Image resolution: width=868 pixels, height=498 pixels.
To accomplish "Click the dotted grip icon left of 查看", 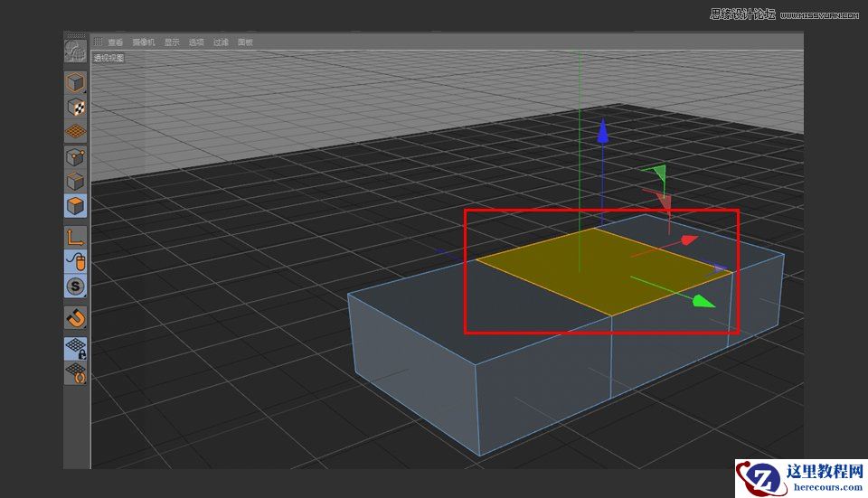I will [x=98, y=42].
